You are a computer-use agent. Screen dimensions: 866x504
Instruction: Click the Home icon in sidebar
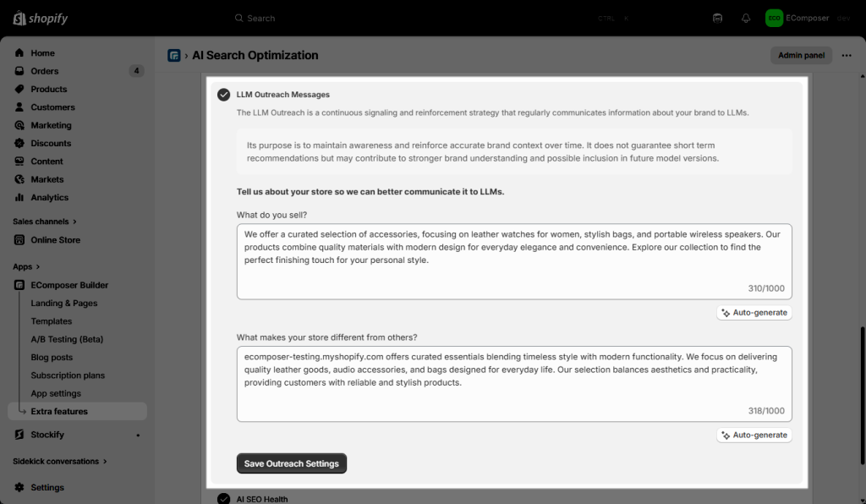coord(19,53)
